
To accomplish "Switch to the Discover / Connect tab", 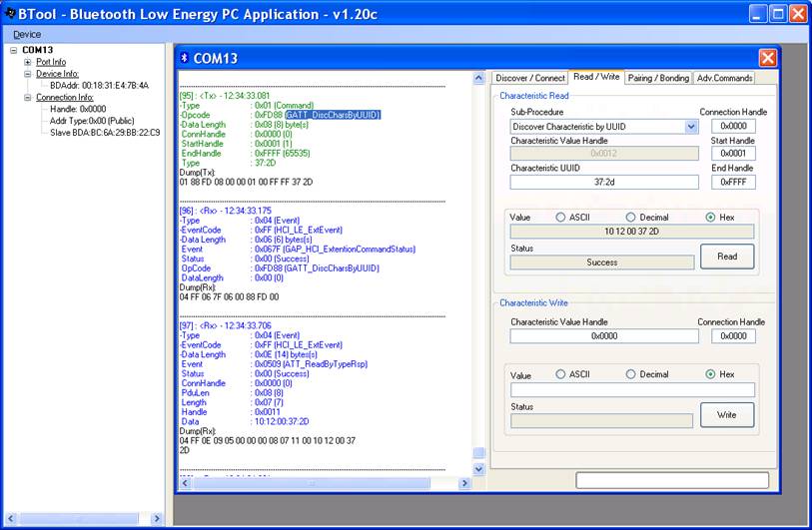I will (x=529, y=78).
